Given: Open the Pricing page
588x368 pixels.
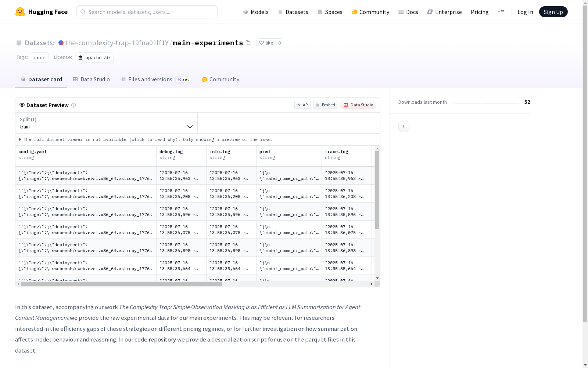Looking at the screenshot, I should [480, 12].
